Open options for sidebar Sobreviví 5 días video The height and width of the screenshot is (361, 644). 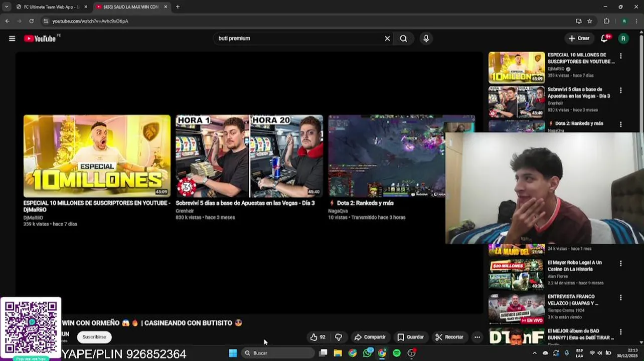(620, 91)
